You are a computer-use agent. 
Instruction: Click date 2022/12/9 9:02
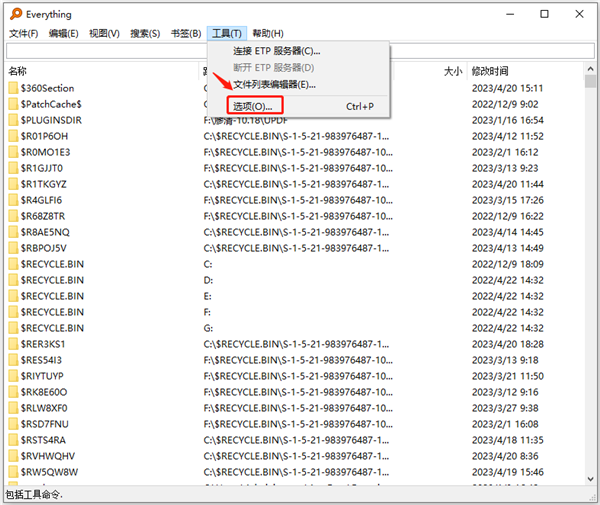[505, 104]
